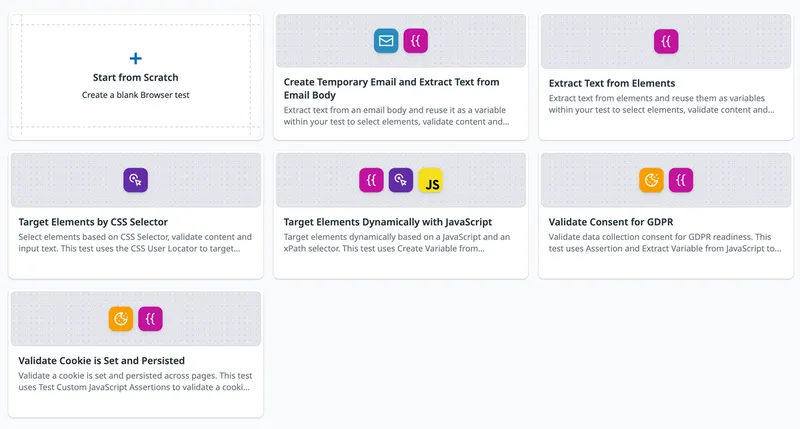Click the blue plus icon for Start from Scratch
This screenshot has height=429, width=800.
coord(136,59)
